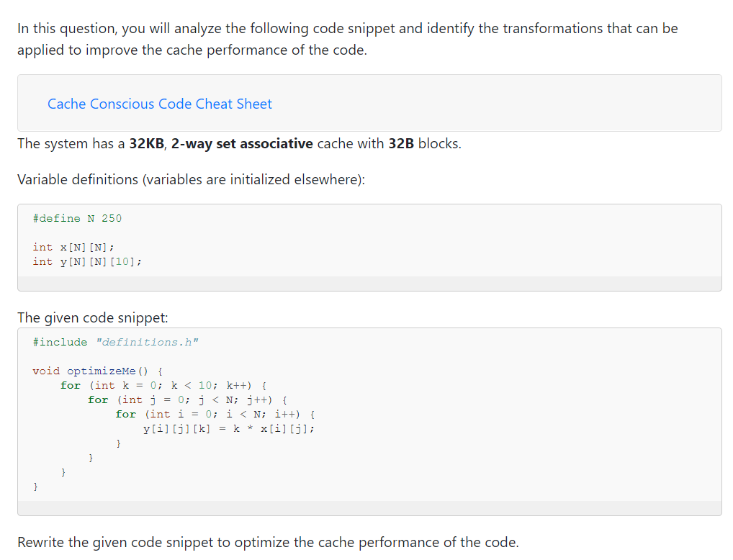Click the "int x[N][N];" declaration
Image resolution: width=733 pixels, height=560 pixels.
tap(73, 247)
